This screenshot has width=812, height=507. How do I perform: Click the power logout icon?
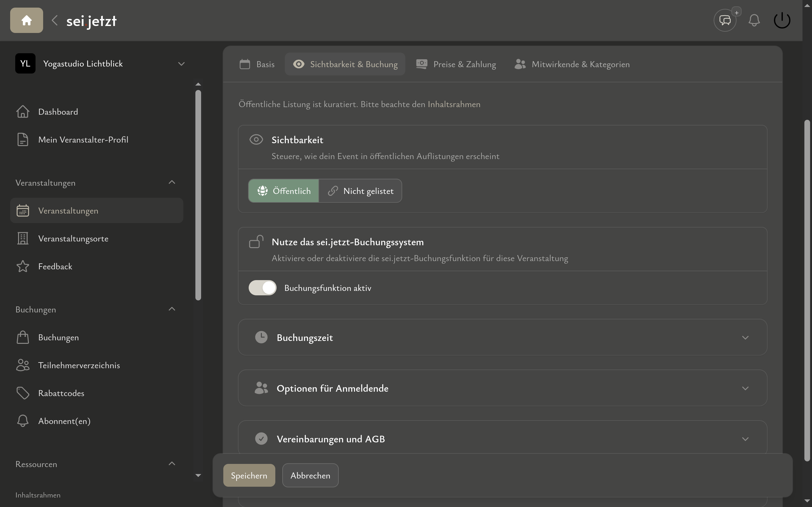coord(782,21)
